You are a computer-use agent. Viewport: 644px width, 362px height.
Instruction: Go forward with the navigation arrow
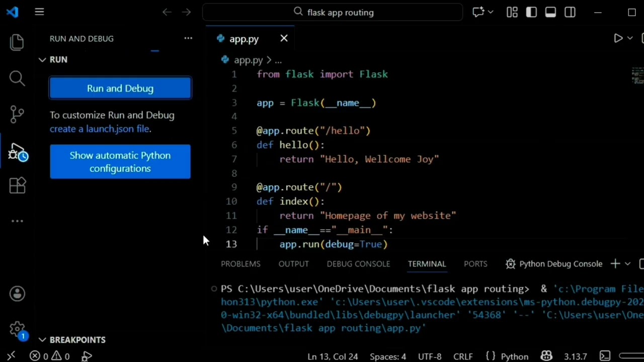pyautogui.click(x=187, y=12)
